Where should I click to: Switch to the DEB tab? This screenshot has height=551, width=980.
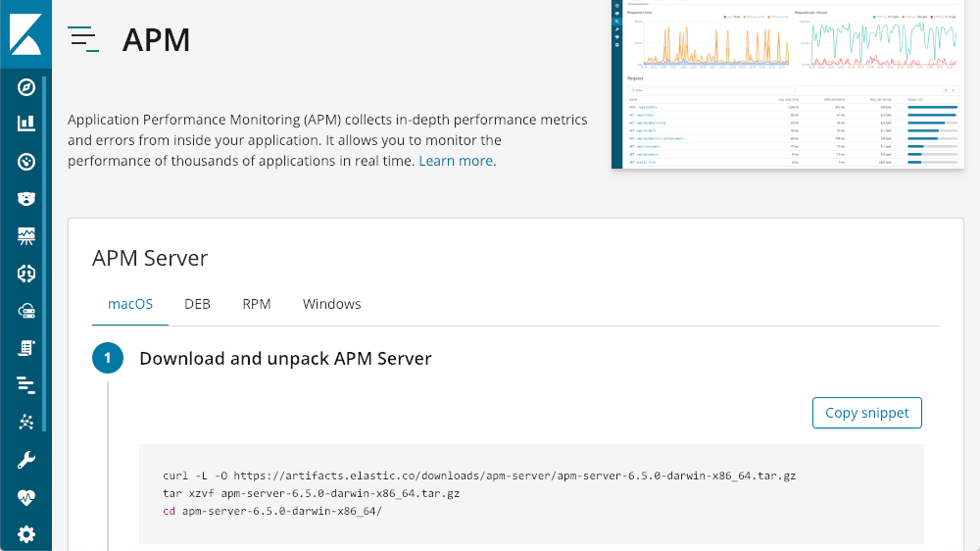pyautogui.click(x=197, y=304)
